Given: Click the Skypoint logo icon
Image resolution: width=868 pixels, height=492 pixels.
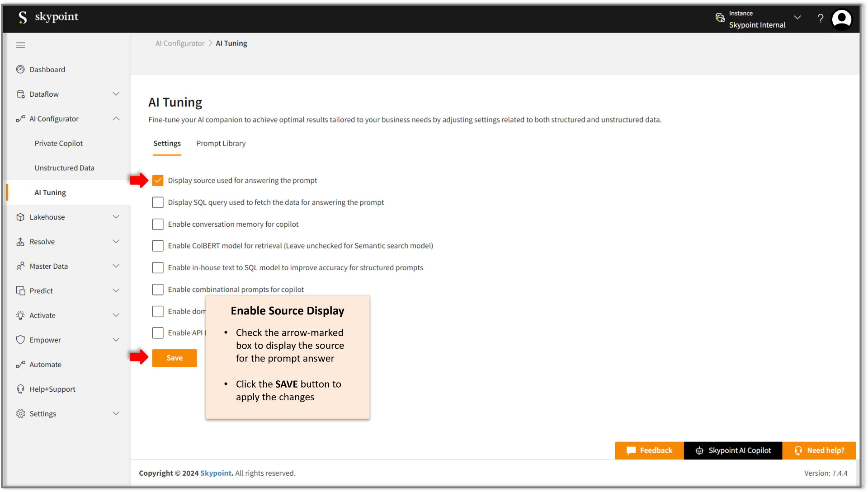Looking at the screenshot, I should 23,17.
